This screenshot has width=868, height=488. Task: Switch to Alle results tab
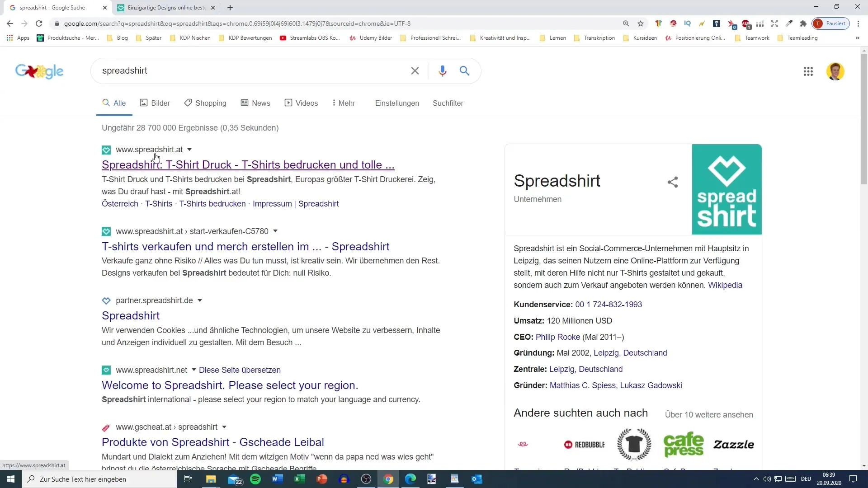pyautogui.click(x=114, y=103)
